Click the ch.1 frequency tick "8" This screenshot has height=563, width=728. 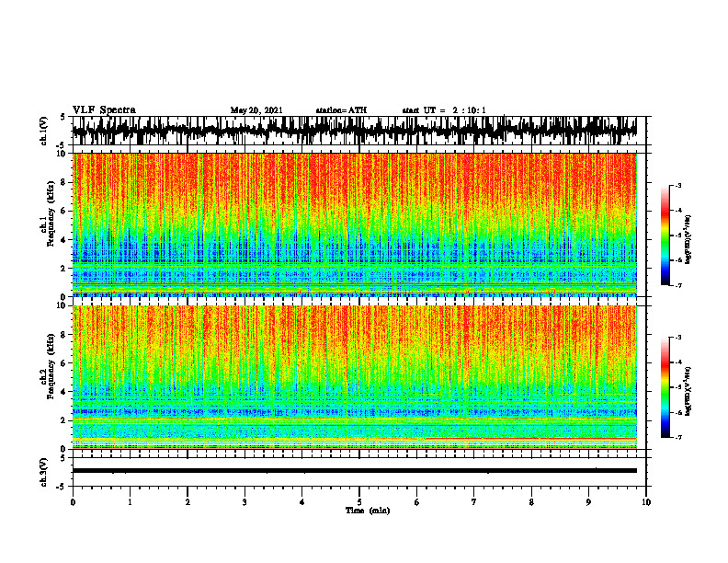(x=63, y=182)
